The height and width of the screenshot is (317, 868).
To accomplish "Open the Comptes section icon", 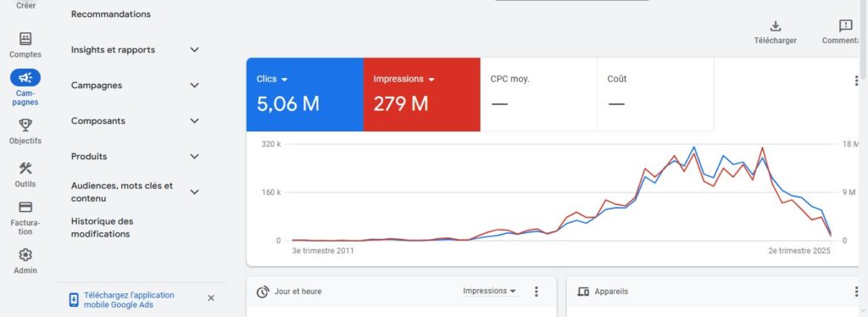I will click(x=25, y=39).
